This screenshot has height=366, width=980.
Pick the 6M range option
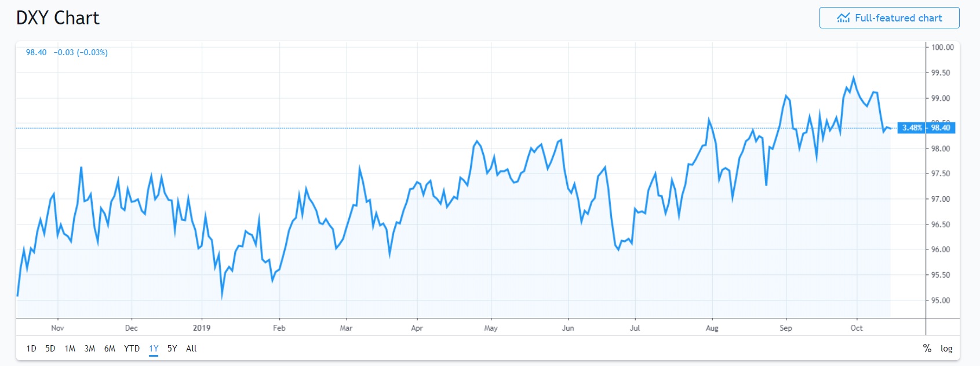point(110,349)
